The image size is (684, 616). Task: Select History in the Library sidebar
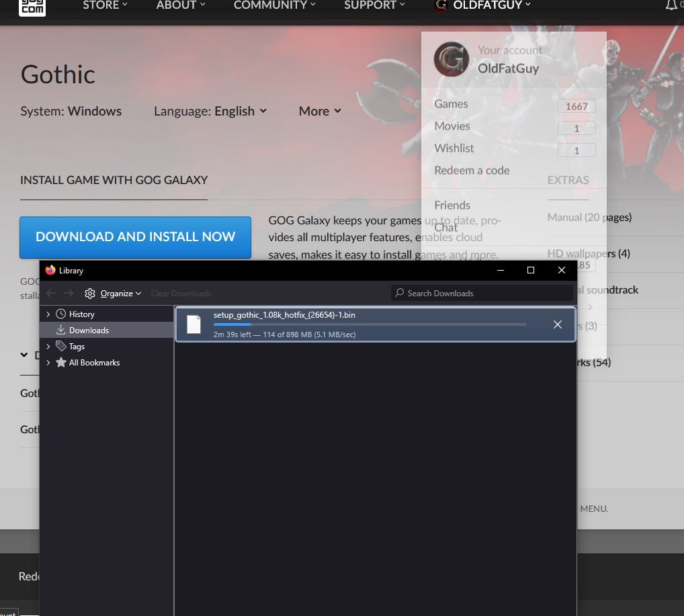[x=81, y=314]
